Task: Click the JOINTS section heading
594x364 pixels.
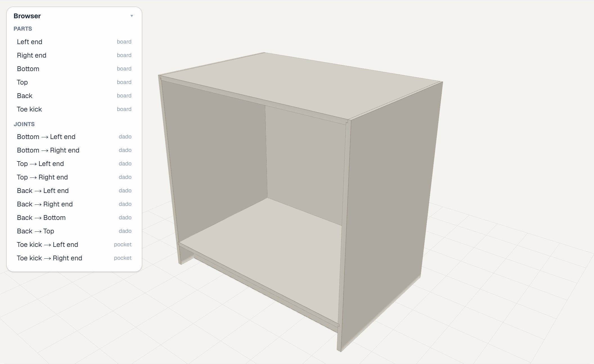Action: (24, 124)
